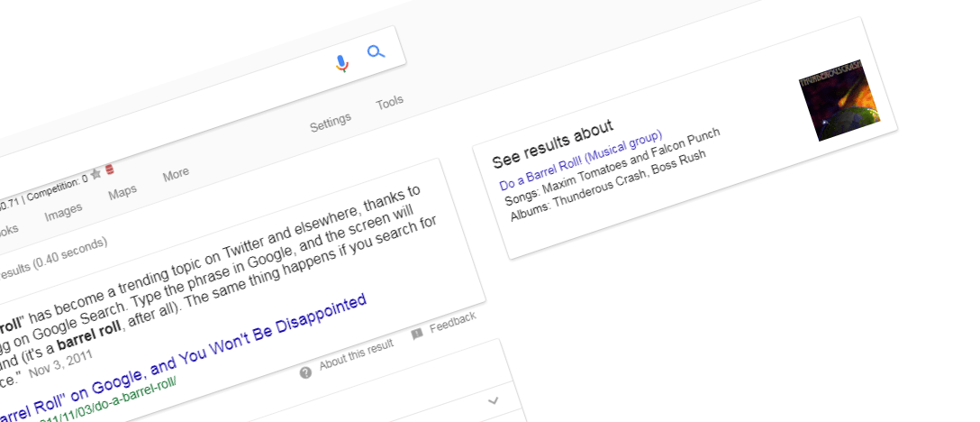Click the Feedback flag icon
This screenshot has height=422, width=980.
click(x=417, y=334)
